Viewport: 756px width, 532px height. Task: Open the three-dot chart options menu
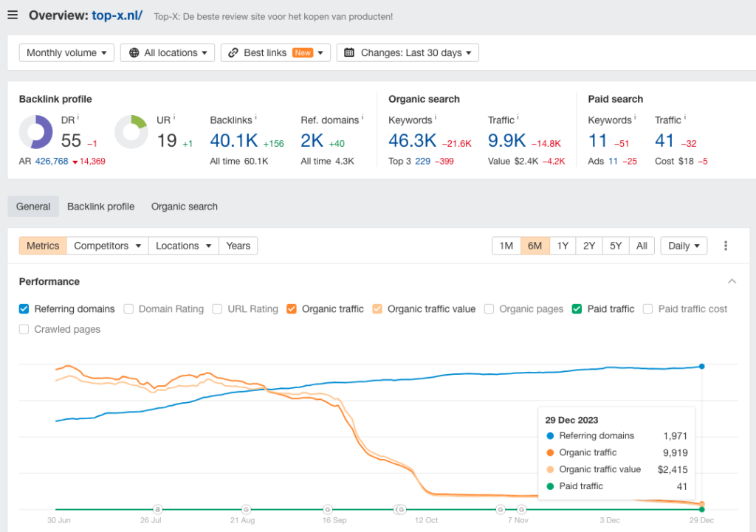(726, 246)
